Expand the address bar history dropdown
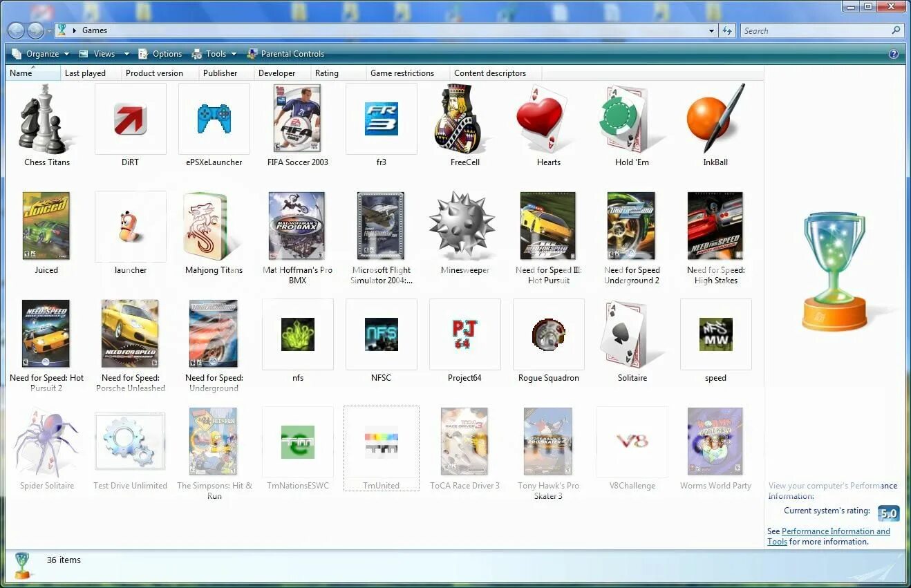911x588 pixels. 712,31
